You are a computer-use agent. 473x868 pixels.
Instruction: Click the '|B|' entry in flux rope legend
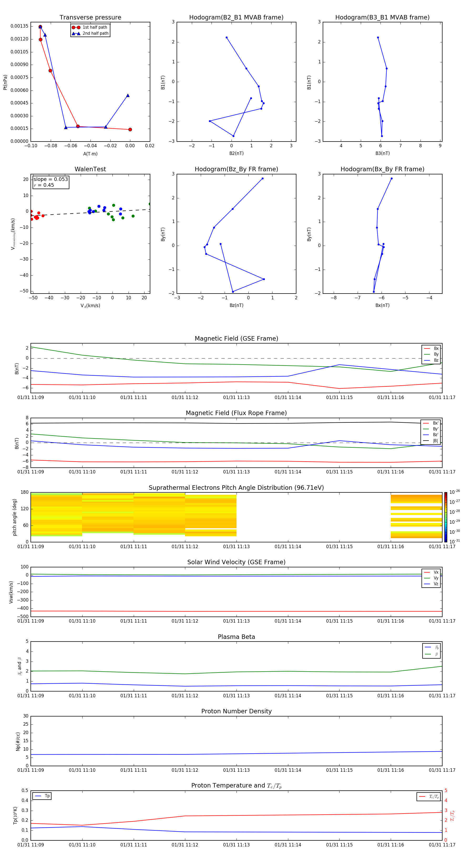(x=431, y=441)
